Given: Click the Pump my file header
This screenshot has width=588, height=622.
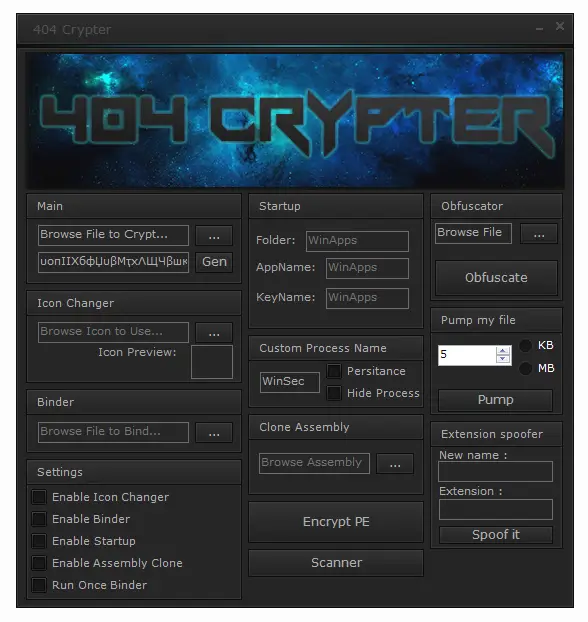Looking at the screenshot, I should pos(496,320).
